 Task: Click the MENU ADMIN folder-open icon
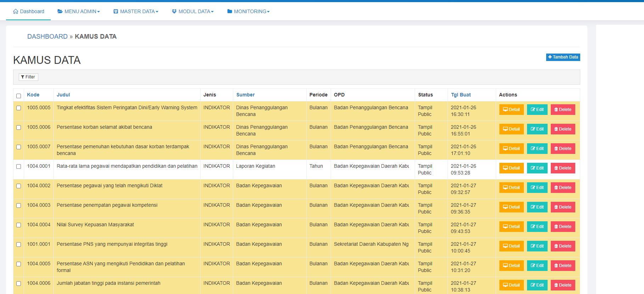(60, 11)
